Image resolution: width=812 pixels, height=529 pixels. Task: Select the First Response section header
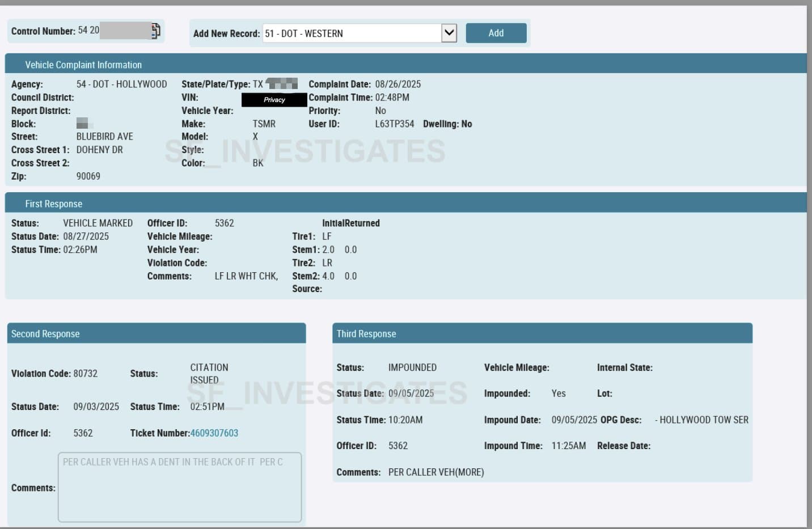[x=54, y=204]
